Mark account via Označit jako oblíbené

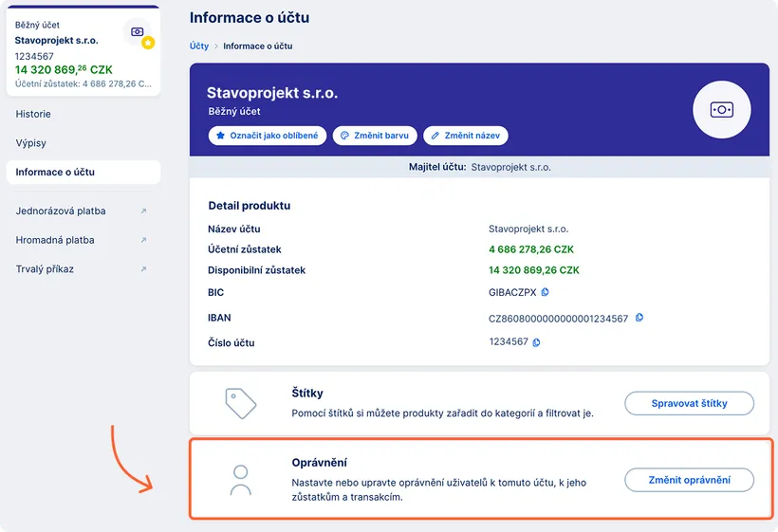click(x=268, y=136)
